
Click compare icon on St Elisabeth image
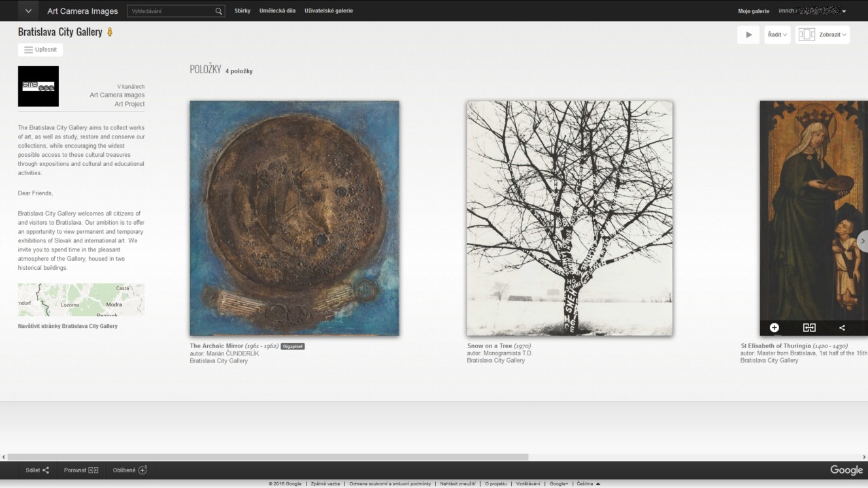pyautogui.click(x=809, y=328)
